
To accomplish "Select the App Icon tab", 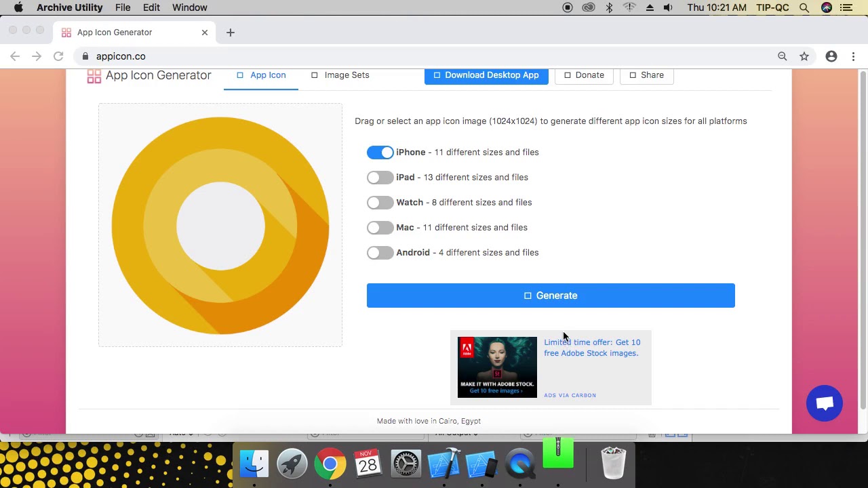I will [x=261, y=75].
